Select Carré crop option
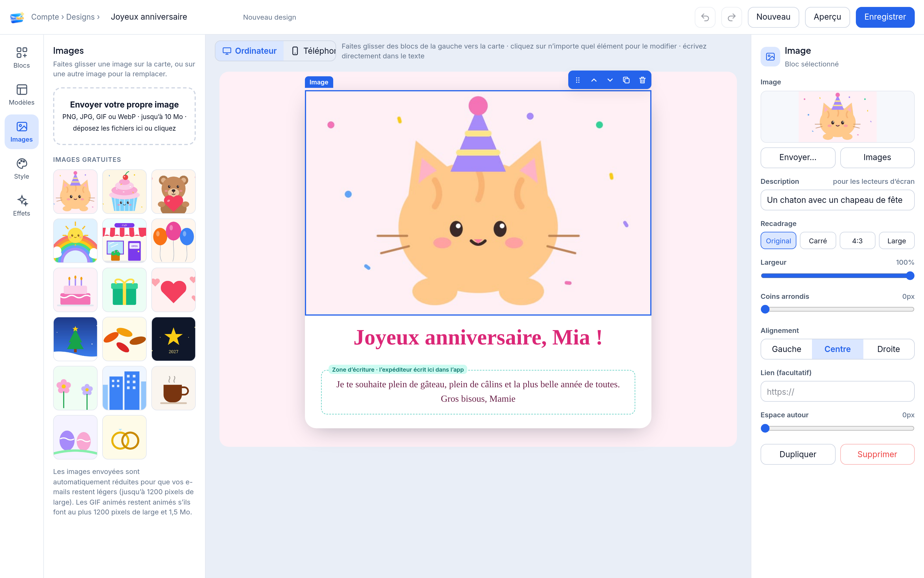Viewport: 924px width, 578px height. point(817,241)
